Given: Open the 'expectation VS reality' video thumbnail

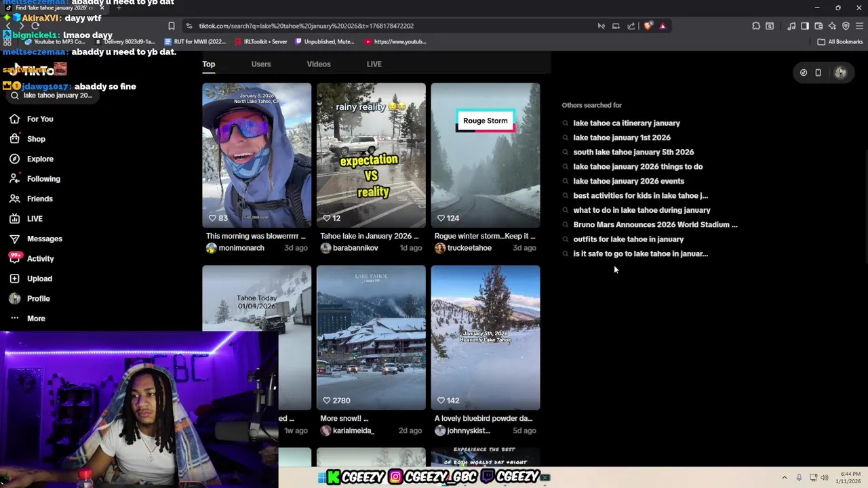Looking at the screenshot, I should click(x=371, y=155).
